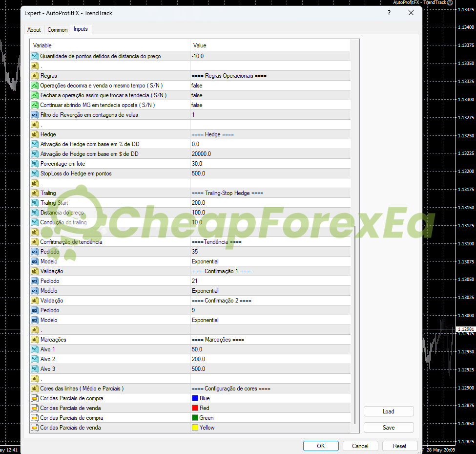Click the icon beside Confirtmação de tendência

click(x=35, y=242)
